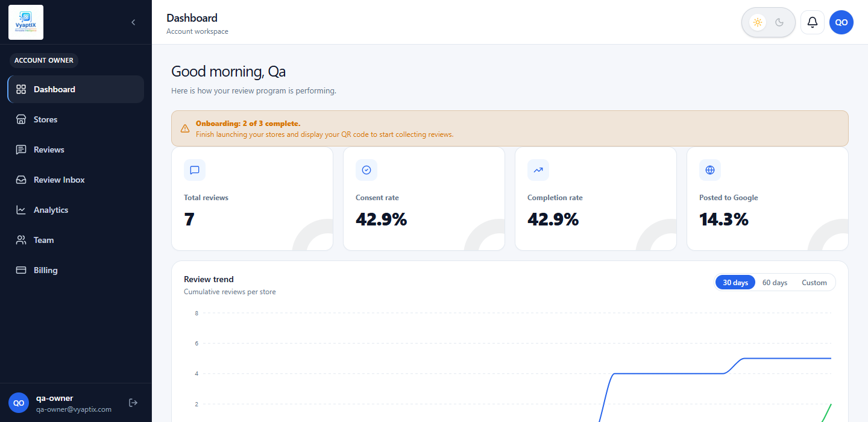Click the Stores storefront icon

[21, 119]
